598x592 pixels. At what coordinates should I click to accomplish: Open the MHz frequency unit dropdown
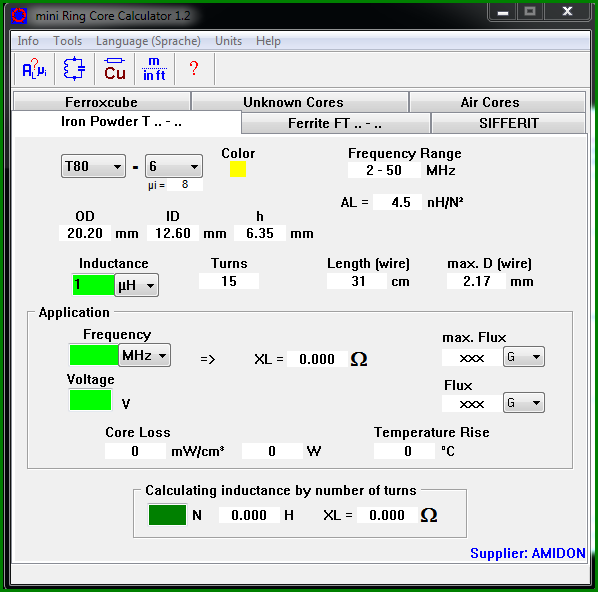pos(145,355)
